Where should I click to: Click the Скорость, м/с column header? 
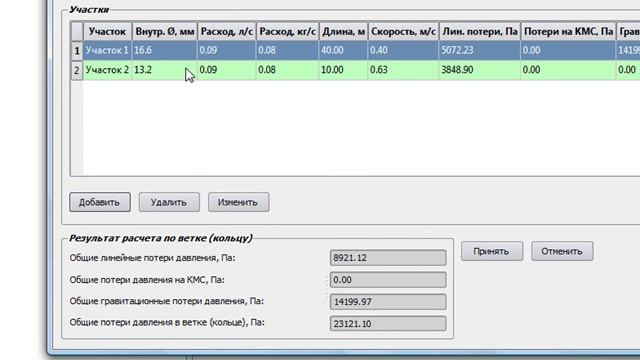[x=403, y=31]
